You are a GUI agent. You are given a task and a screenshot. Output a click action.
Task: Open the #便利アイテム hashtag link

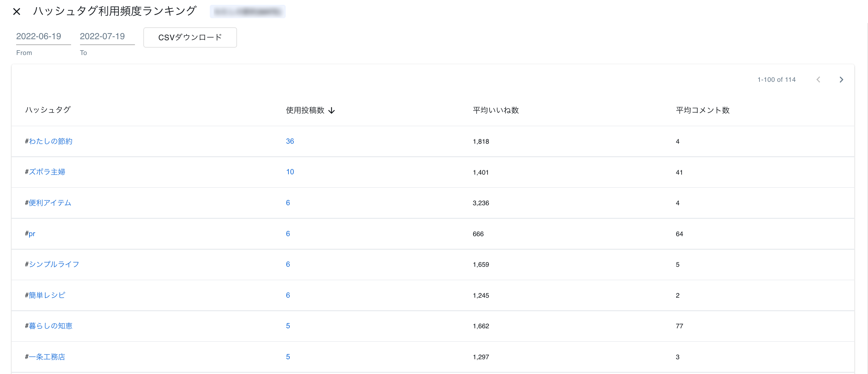[x=50, y=203]
